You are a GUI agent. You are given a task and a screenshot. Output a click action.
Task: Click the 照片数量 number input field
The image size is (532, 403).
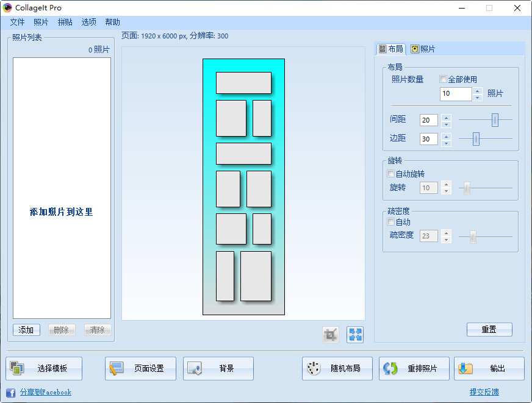(x=456, y=94)
